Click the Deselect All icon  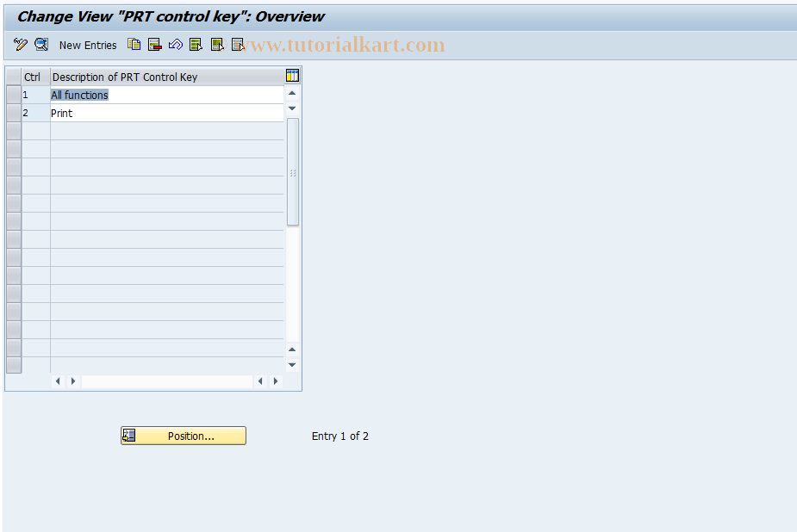(237, 45)
